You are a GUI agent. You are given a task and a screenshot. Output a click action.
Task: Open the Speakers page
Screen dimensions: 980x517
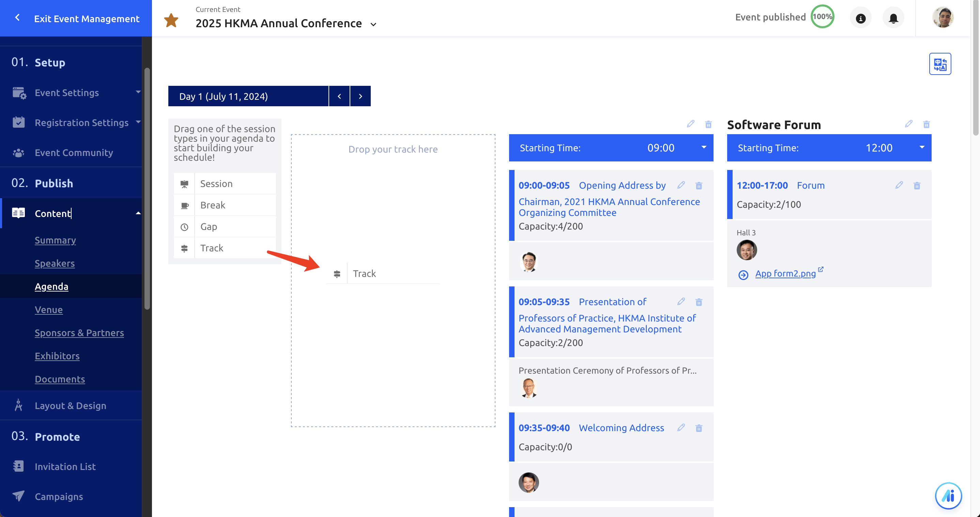pyautogui.click(x=55, y=263)
